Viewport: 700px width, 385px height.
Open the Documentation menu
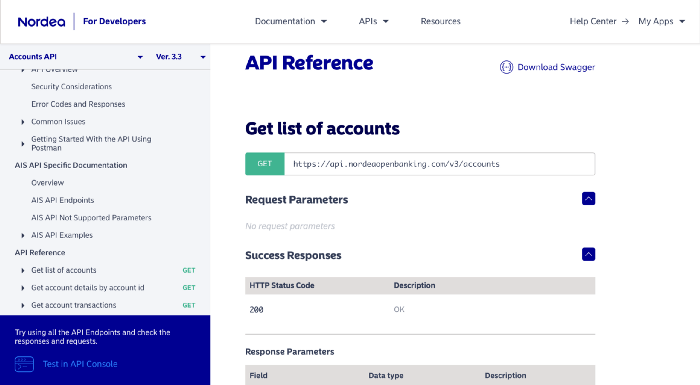click(x=291, y=21)
